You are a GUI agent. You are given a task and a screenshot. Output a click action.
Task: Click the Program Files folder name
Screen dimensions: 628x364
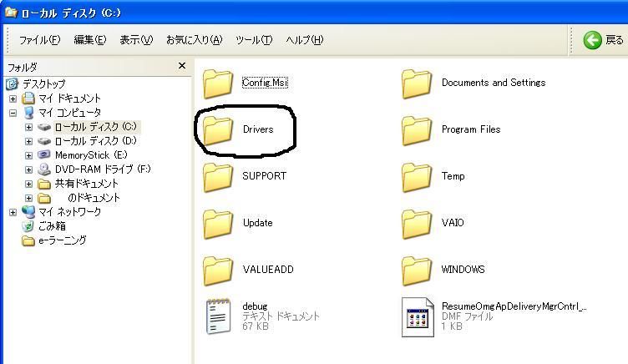471,129
